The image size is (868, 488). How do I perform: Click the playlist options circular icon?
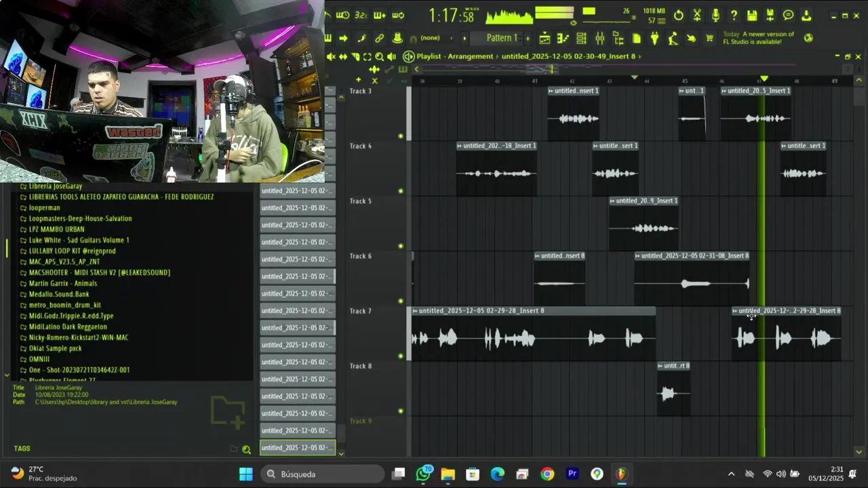[x=409, y=57]
